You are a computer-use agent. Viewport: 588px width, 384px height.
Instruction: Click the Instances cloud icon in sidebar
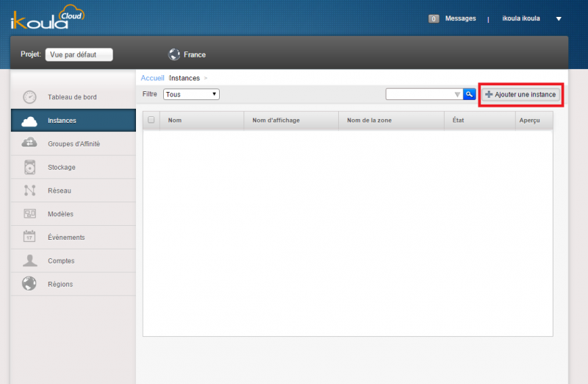[29, 121]
